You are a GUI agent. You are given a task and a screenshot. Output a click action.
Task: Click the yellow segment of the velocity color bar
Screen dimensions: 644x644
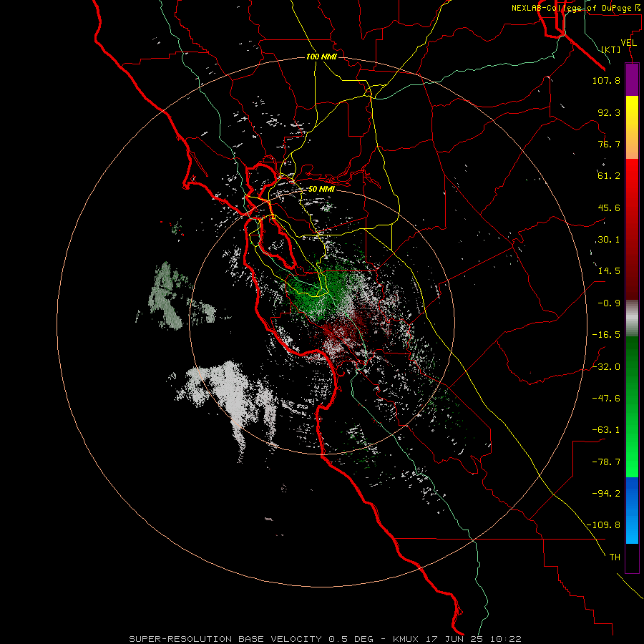pyautogui.click(x=632, y=127)
